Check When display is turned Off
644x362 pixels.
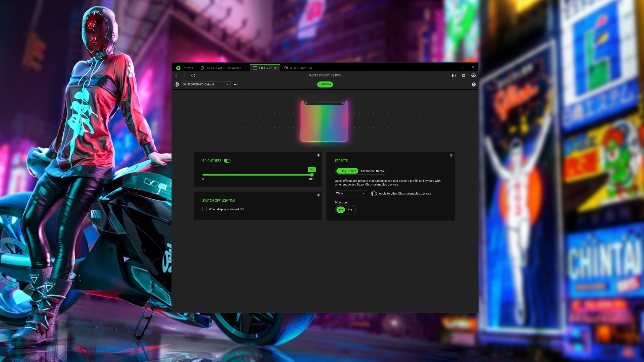click(x=204, y=209)
